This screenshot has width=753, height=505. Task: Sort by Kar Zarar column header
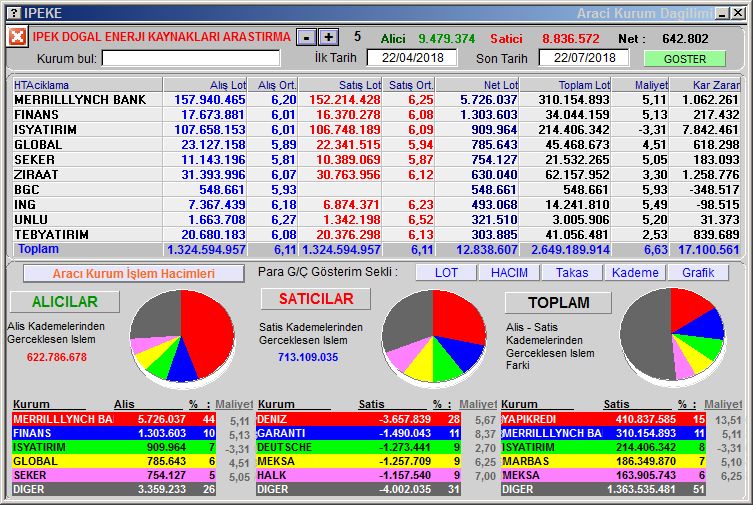coord(705,85)
